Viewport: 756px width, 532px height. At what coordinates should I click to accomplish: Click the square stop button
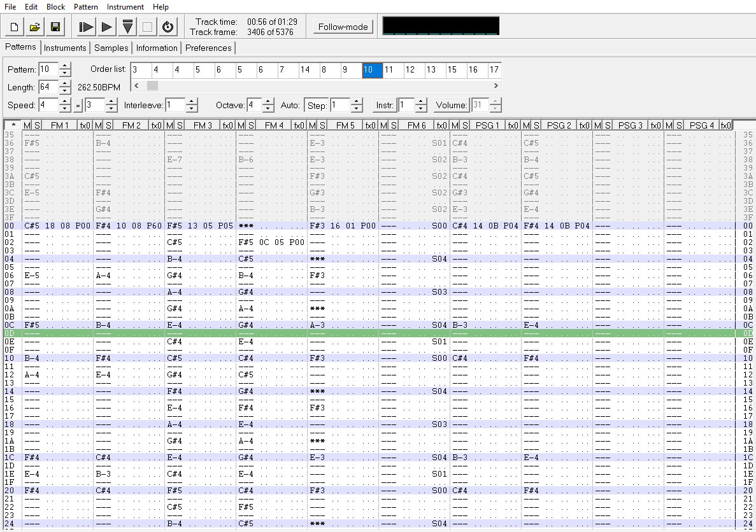click(x=148, y=27)
